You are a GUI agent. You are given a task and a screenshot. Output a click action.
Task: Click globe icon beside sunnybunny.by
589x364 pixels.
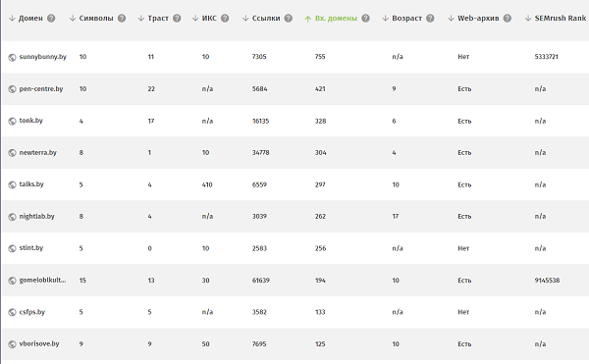pos(12,57)
